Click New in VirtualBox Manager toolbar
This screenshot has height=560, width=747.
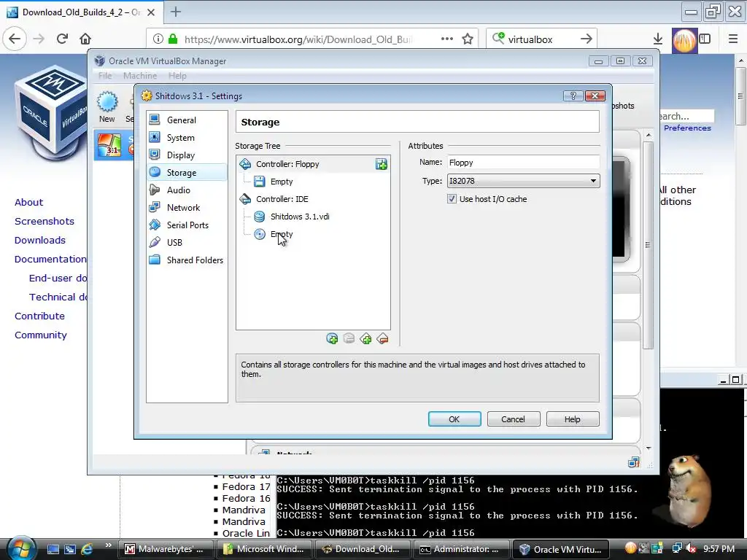click(107, 108)
